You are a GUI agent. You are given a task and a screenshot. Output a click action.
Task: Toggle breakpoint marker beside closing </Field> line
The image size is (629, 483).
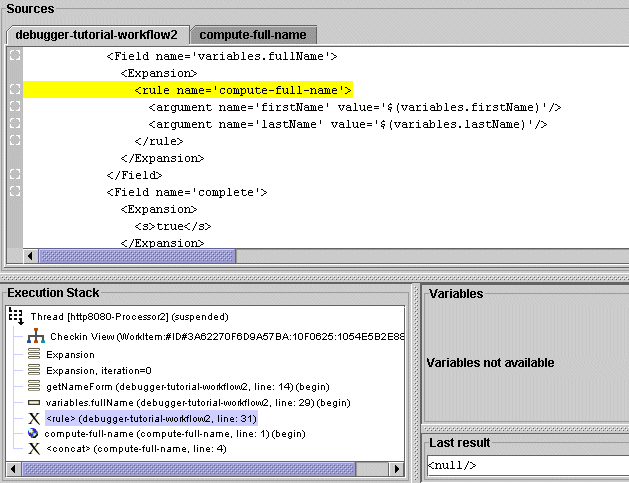click(15, 174)
